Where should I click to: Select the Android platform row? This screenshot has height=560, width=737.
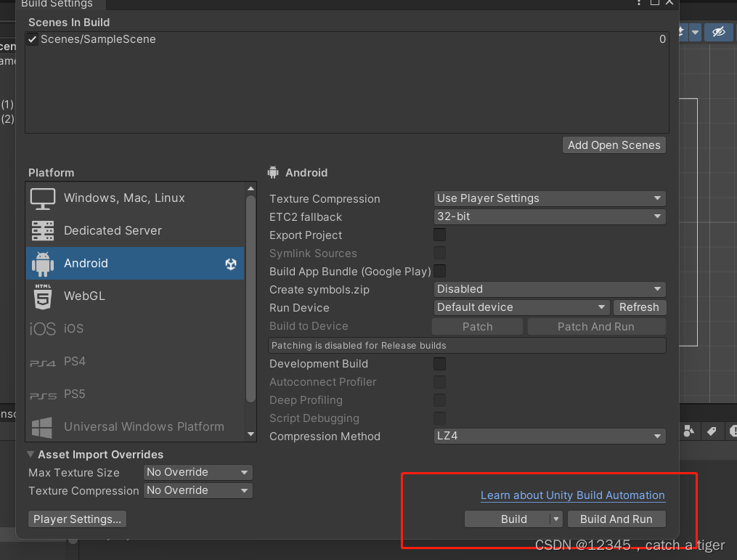point(135,264)
